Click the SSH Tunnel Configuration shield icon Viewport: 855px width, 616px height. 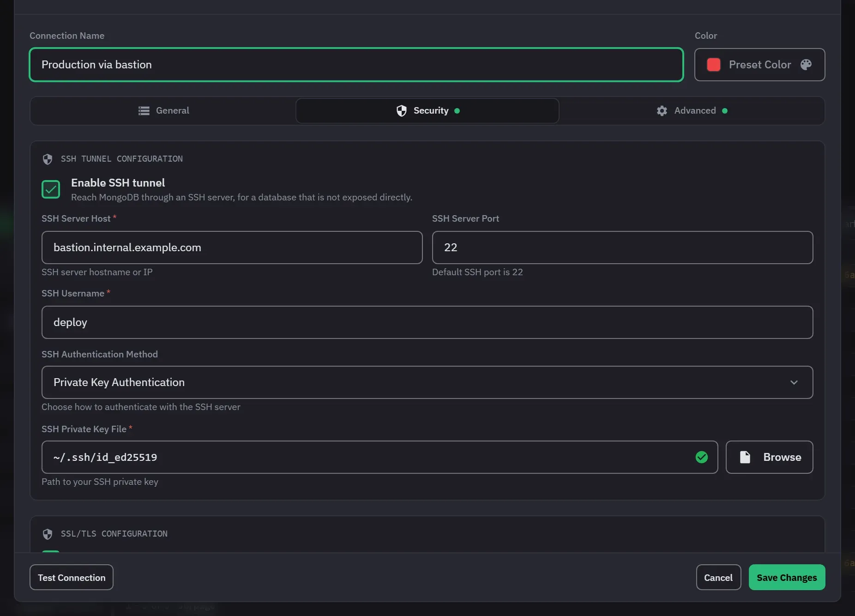pyautogui.click(x=48, y=159)
